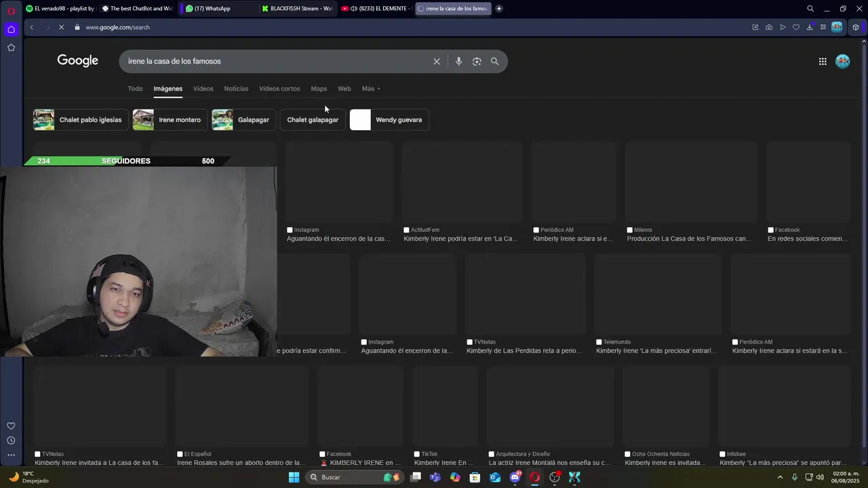Screen dimensions: 868x488
Task: Open the edit page note icon in address bar
Action: tap(755, 27)
